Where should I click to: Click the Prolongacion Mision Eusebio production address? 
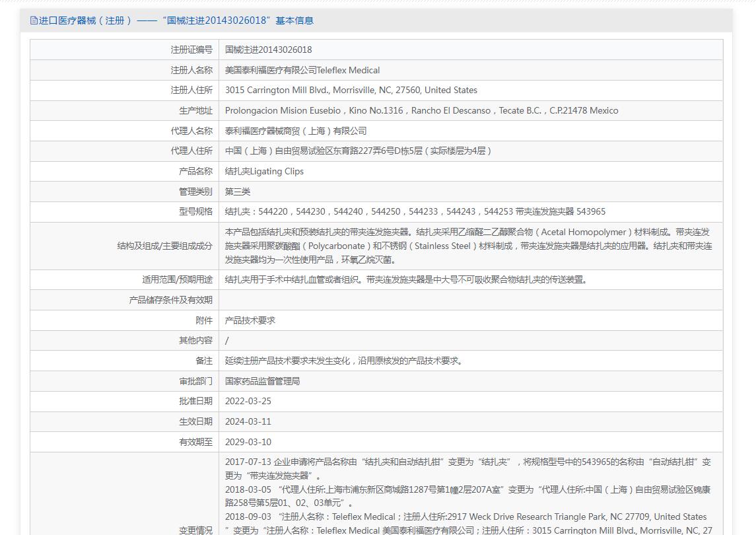coord(421,110)
